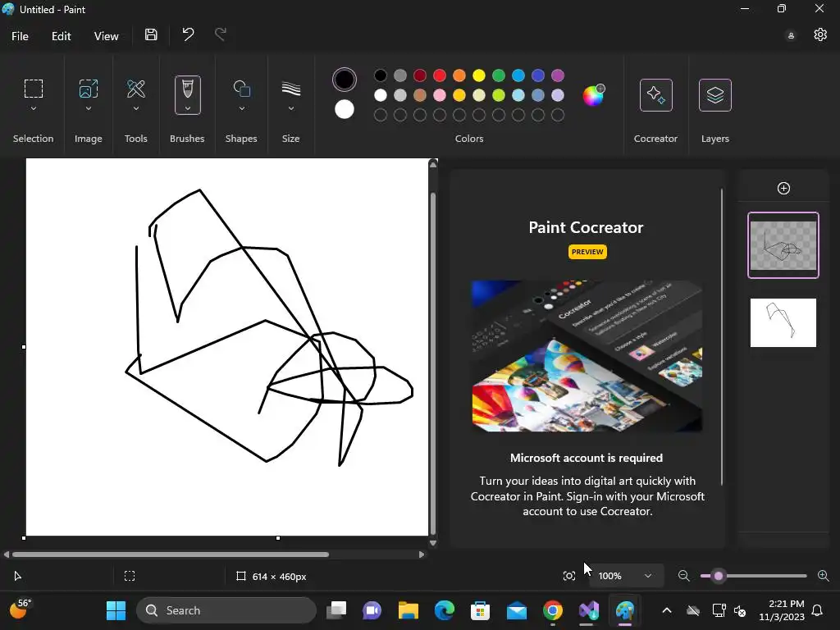Pick the pink color swatch

click(440, 95)
